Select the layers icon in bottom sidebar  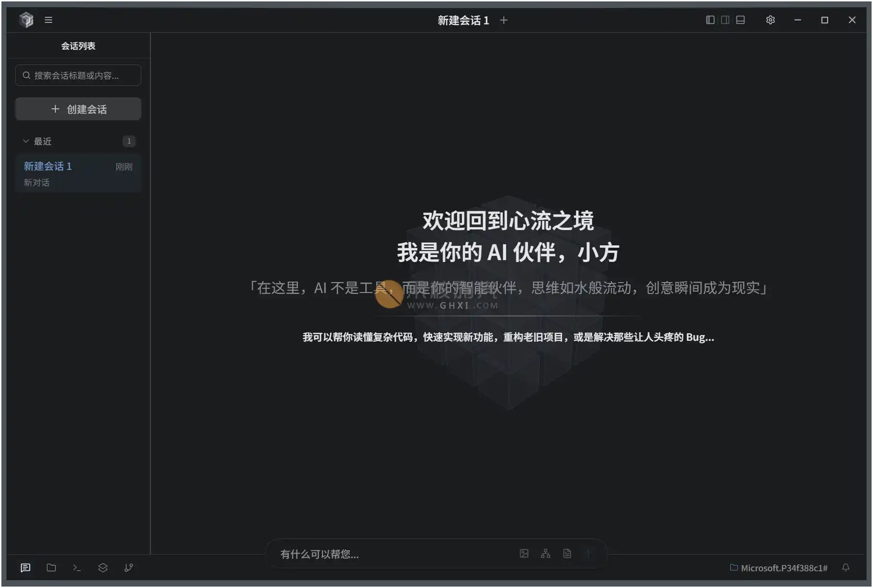pyautogui.click(x=103, y=567)
